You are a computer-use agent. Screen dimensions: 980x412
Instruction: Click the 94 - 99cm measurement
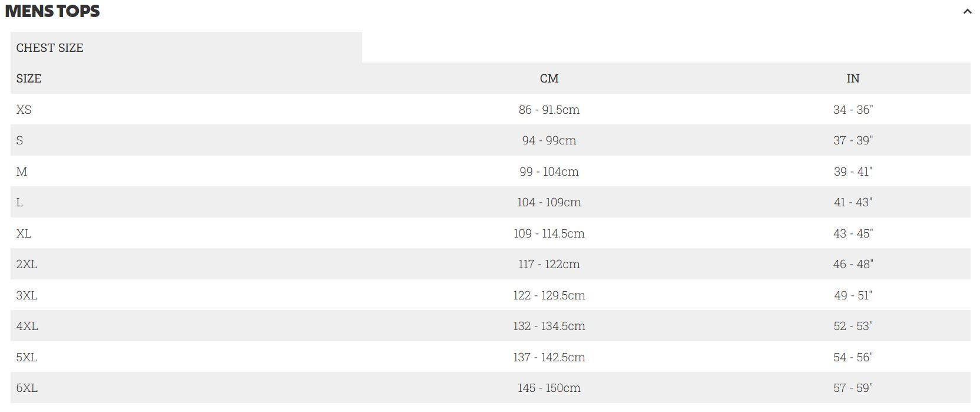549,140
